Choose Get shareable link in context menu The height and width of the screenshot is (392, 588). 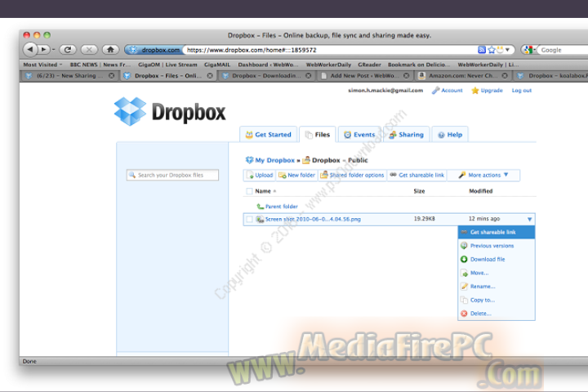(497, 232)
